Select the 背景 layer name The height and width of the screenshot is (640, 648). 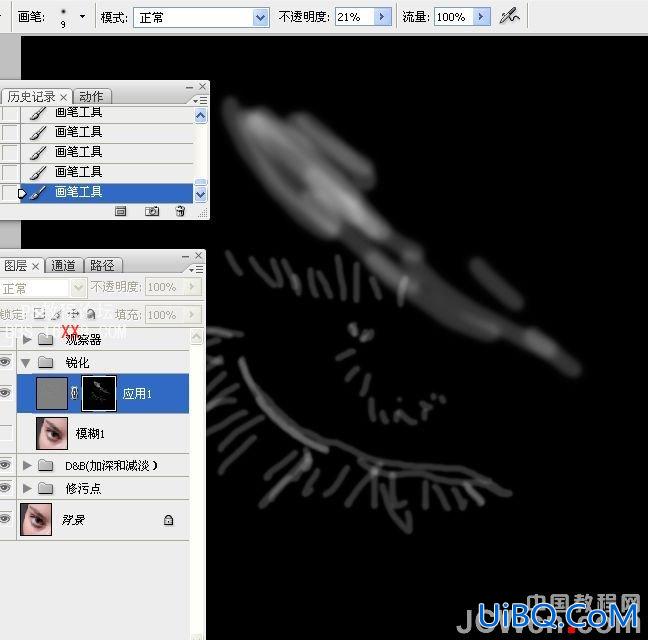coord(73,520)
